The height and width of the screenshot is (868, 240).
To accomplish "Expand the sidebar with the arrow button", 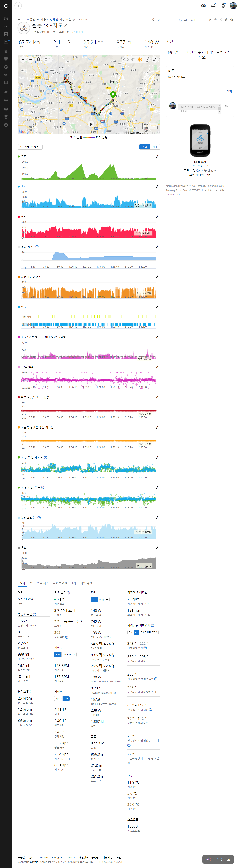I will 18,6.
